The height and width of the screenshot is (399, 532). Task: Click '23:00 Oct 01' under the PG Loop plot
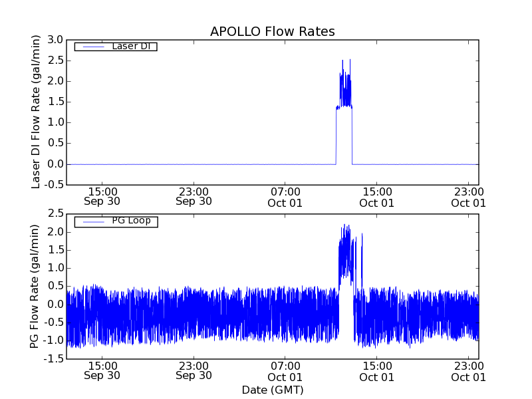coord(469,372)
